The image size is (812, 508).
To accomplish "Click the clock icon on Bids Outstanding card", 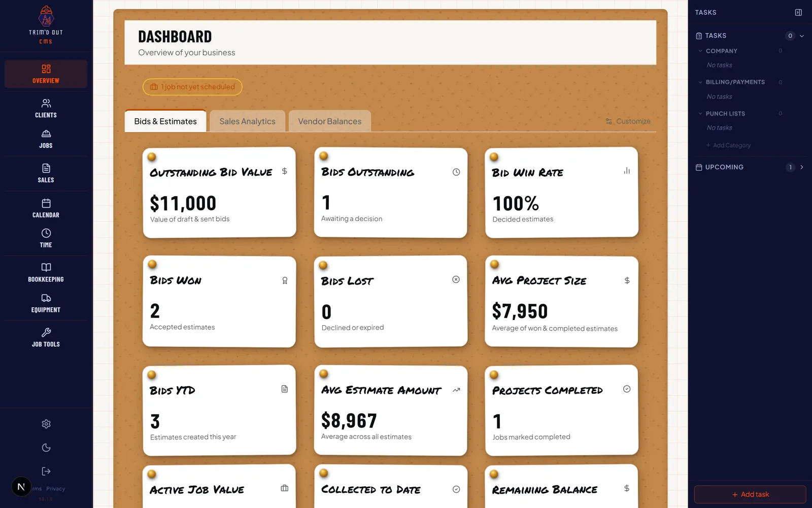I will tap(456, 172).
